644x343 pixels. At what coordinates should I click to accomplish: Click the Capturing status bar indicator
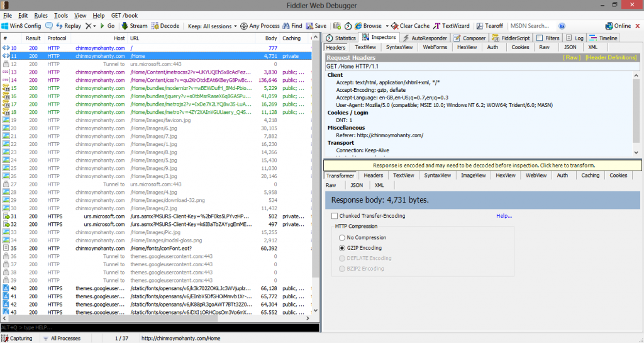[17, 339]
